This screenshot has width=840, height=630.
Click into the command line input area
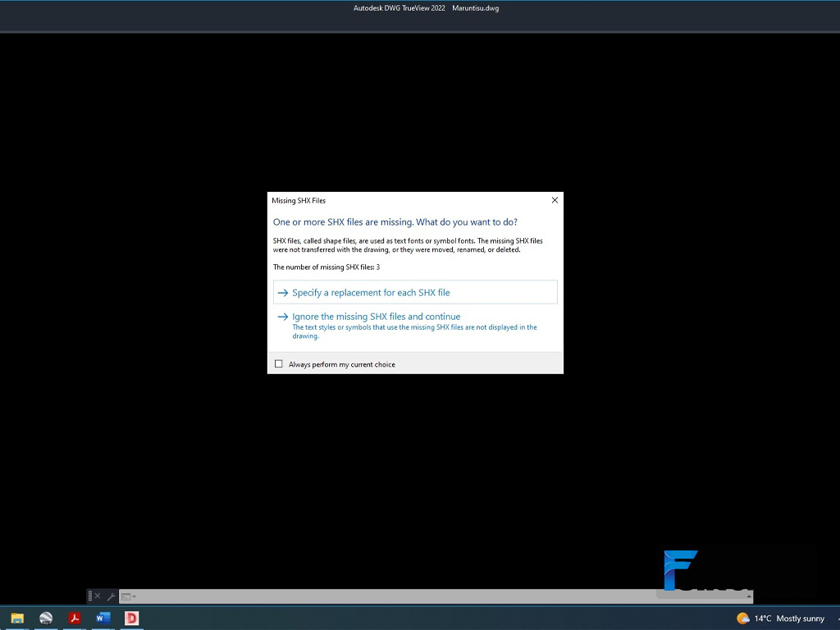pyautogui.click(x=396, y=596)
